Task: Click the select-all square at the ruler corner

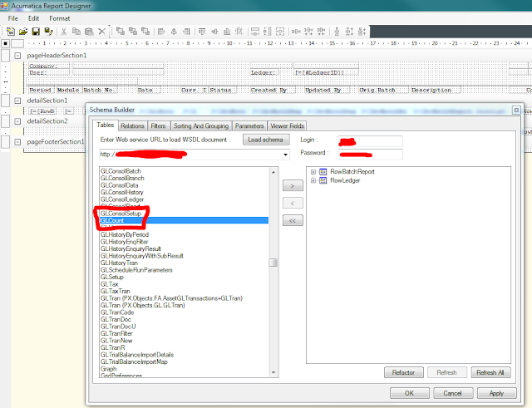Action: [x=6, y=43]
